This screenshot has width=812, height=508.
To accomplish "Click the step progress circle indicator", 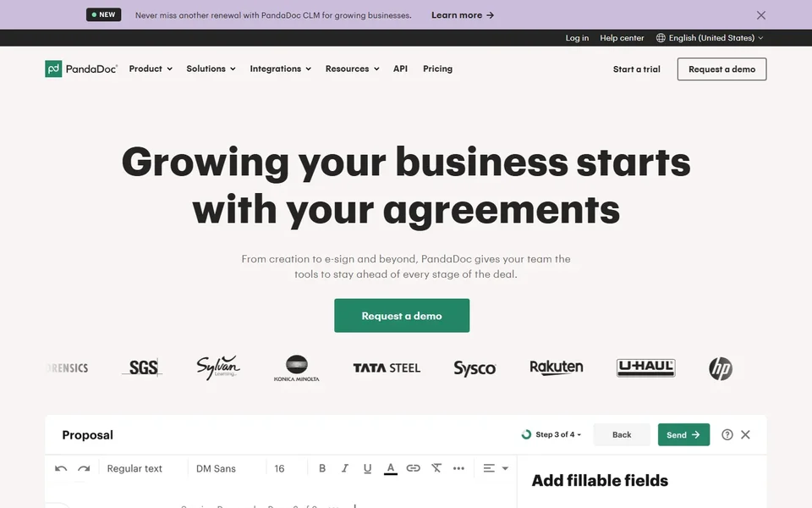I will pos(526,434).
